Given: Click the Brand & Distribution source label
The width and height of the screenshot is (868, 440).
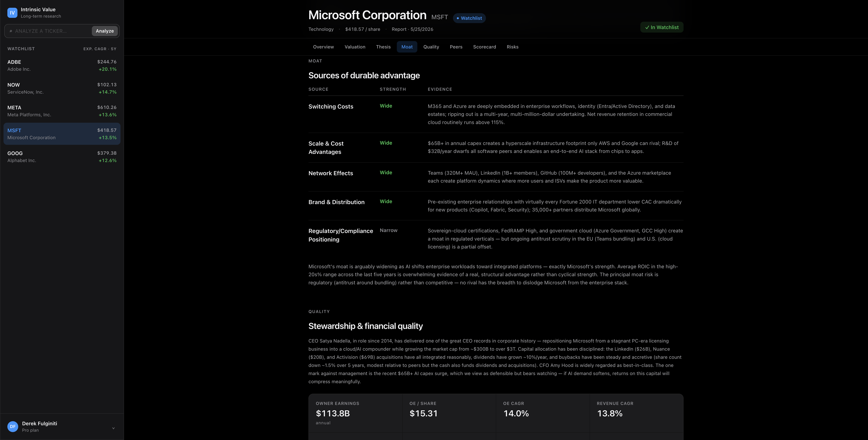Looking at the screenshot, I should click(337, 202).
